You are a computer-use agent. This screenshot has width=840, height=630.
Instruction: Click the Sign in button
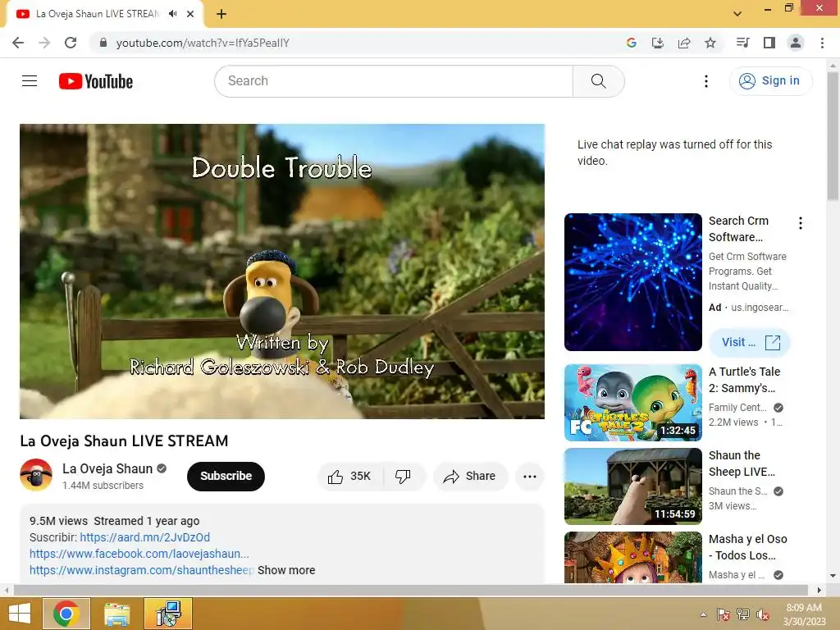pyautogui.click(x=770, y=81)
